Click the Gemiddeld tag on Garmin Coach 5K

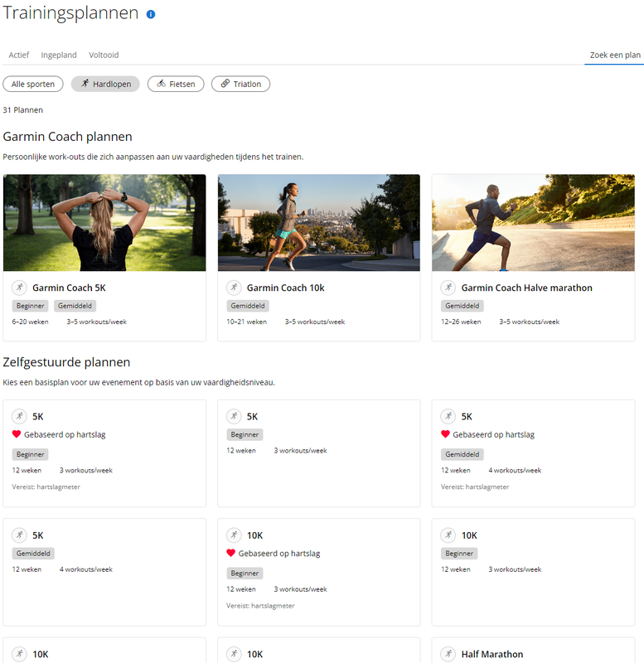pyautogui.click(x=75, y=306)
